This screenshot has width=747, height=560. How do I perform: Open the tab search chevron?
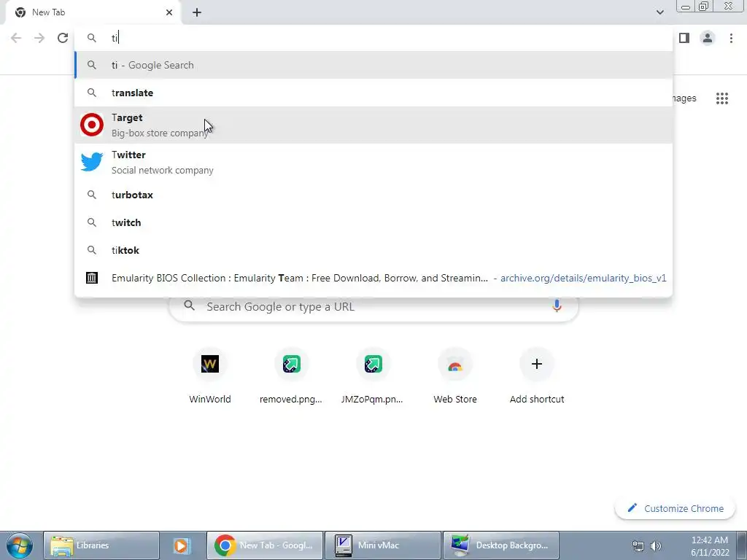point(659,12)
